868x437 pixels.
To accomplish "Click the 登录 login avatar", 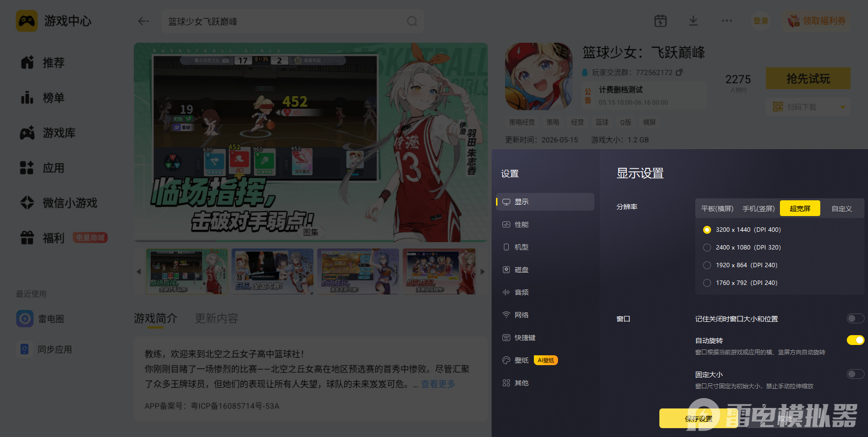I will coord(761,21).
